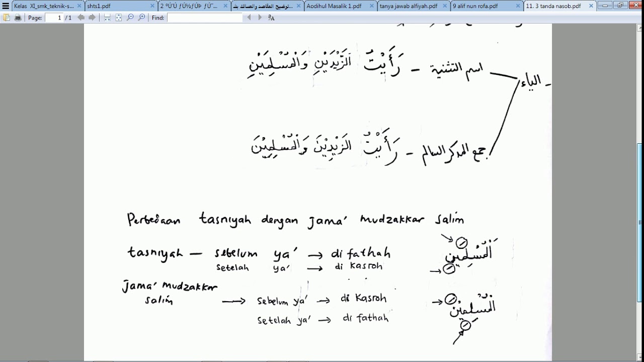Open the hamburger main menu
This screenshot has height=362, width=644.
coord(6,6)
